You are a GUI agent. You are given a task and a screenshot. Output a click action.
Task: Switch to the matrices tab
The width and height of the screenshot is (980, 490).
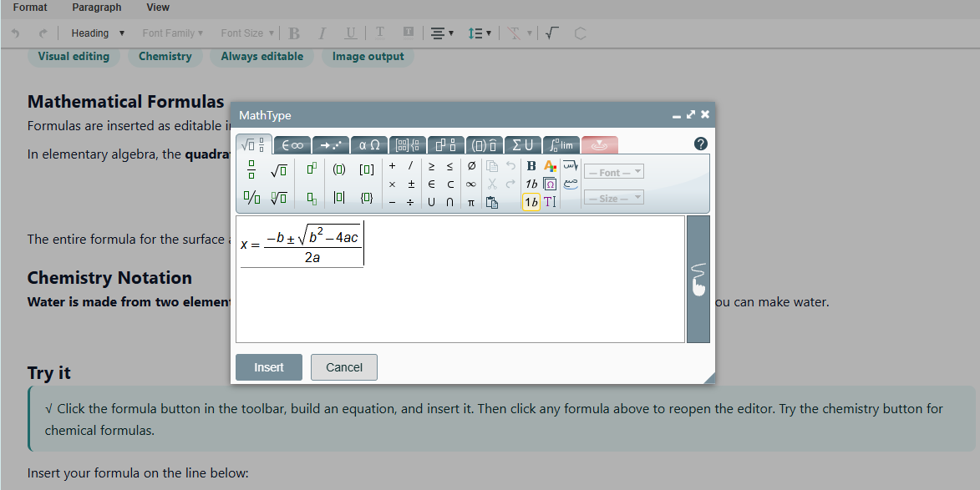click(409, 144)
